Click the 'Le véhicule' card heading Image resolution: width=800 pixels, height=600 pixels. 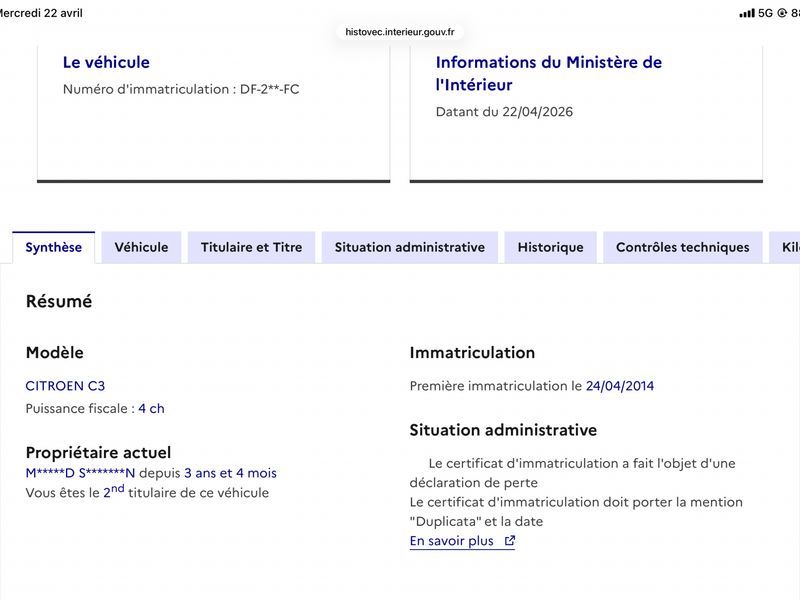click(x=106, y=62)
